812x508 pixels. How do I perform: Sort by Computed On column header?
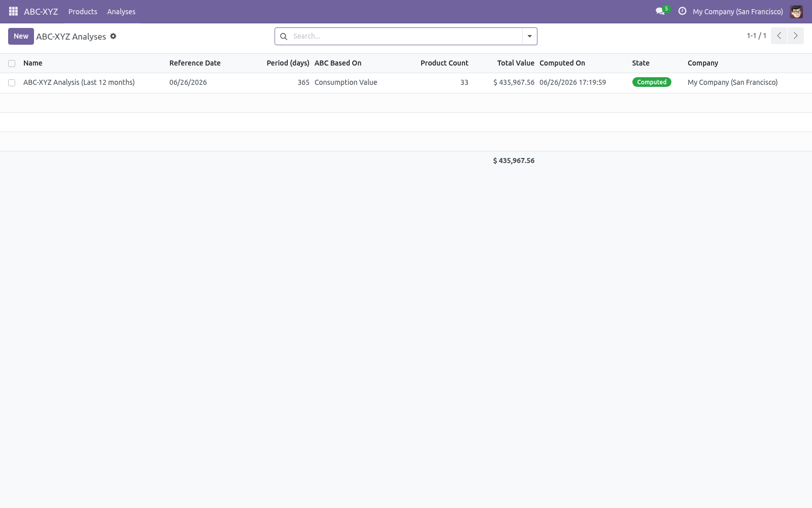[562, 63]
